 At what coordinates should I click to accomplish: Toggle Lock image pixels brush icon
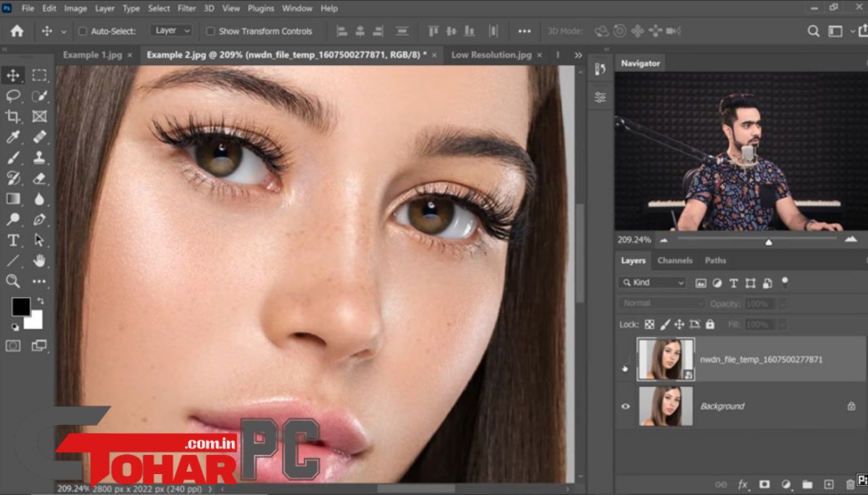pos(665,325)
